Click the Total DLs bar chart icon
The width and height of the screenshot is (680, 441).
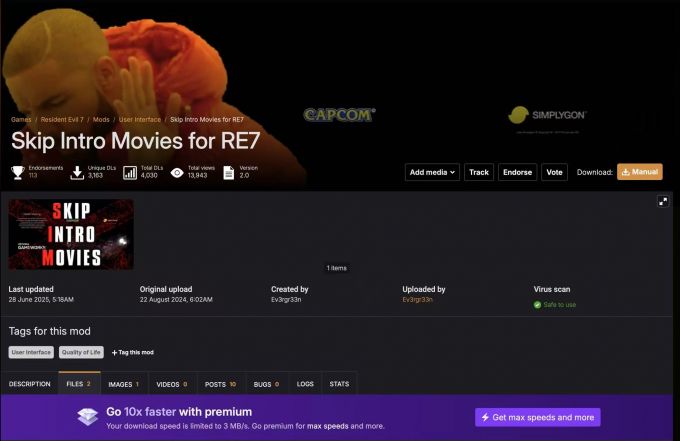[x=130, y=173]
